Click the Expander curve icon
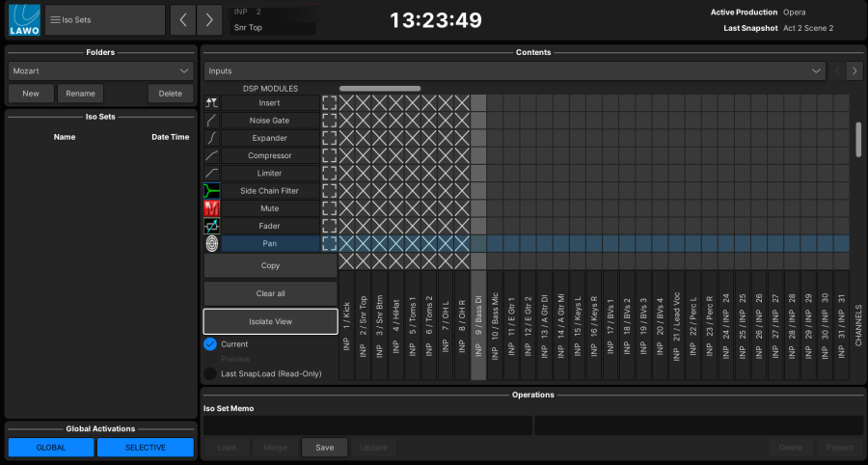Image resolution: width=868 pixels, height=465 pixels. click(x=211, y=138)
